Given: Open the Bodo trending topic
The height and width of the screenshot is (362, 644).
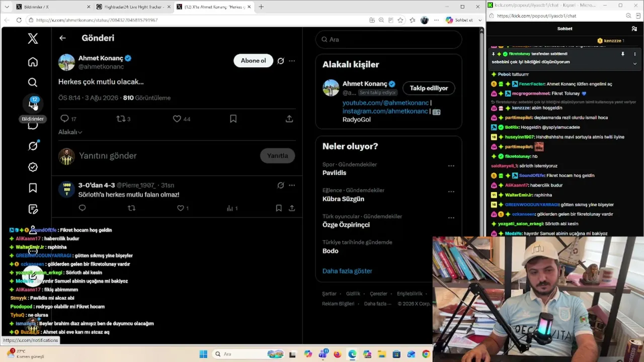Looking at the screenshot, I should coord(331,251).
